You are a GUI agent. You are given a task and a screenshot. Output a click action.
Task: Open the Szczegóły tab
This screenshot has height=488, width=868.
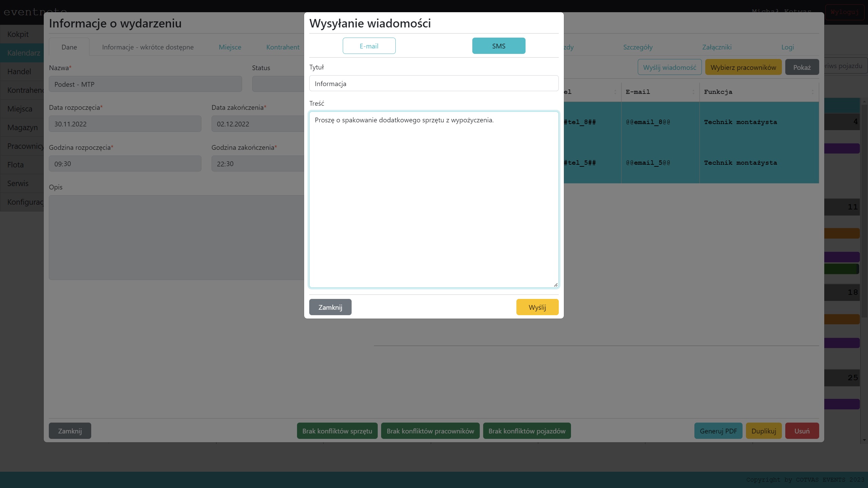pyautogui.click(x=637, y=47)
